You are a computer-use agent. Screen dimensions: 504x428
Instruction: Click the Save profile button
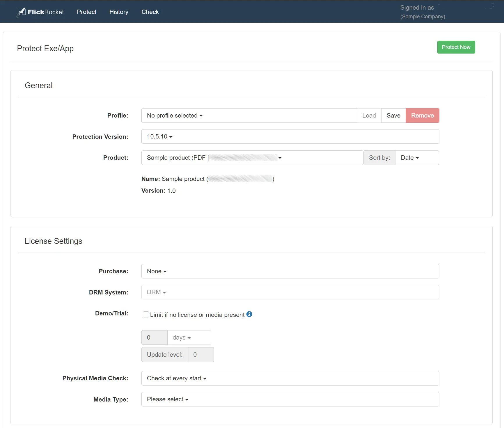click(x=393, y=116)
